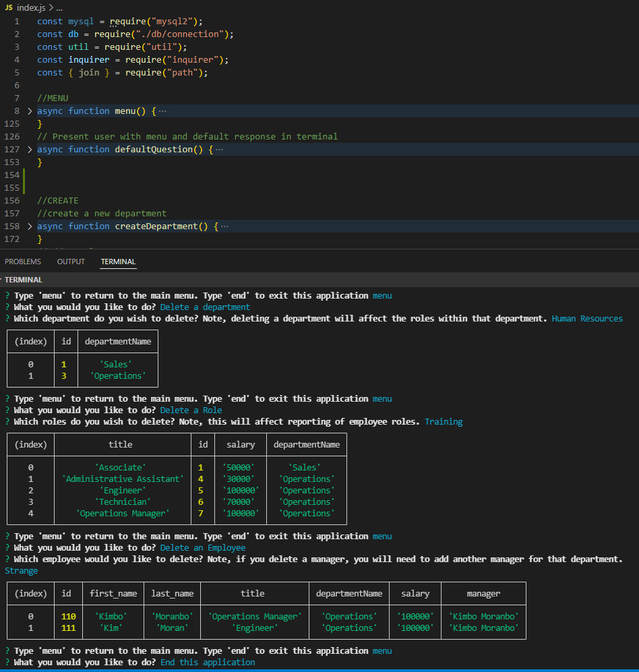Click the //CREATE comment line
This screenshot has height=672, width=639.
click(58, 201)
